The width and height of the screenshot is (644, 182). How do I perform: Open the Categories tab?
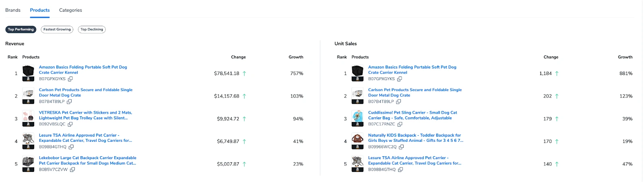pos(70,10)
